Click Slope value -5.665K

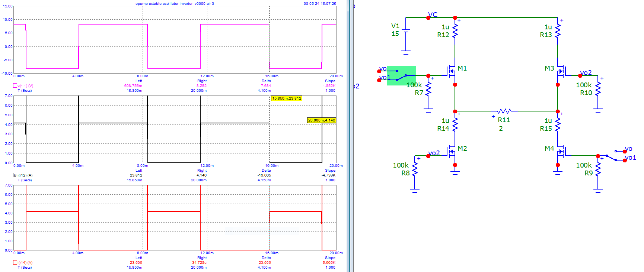pyautogui.click(x=329, y=263)
